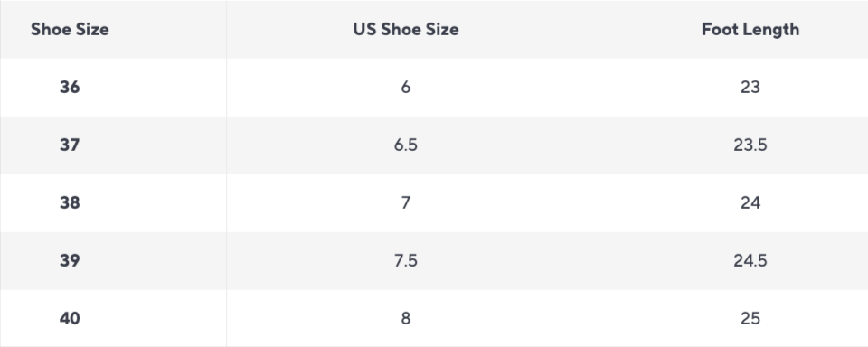Click US shoe size 6.5 value
The width and height of the screenshot is (868, 347).
pyautogui.click(x=406, y=145)
